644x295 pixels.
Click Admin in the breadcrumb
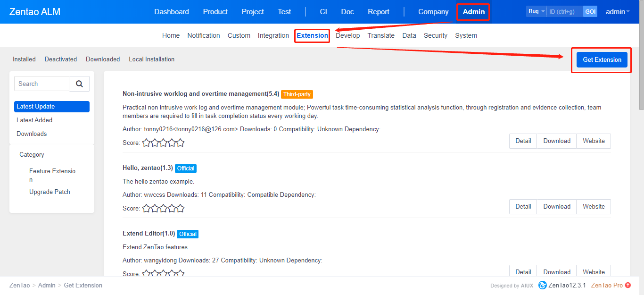[x=47, y=285]
